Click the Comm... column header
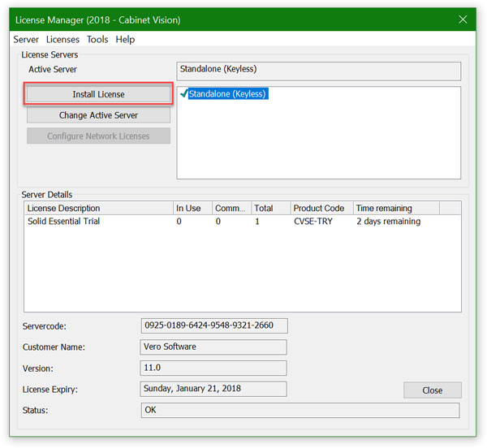The width and height of the screenshot is (487, 448). 231,208
